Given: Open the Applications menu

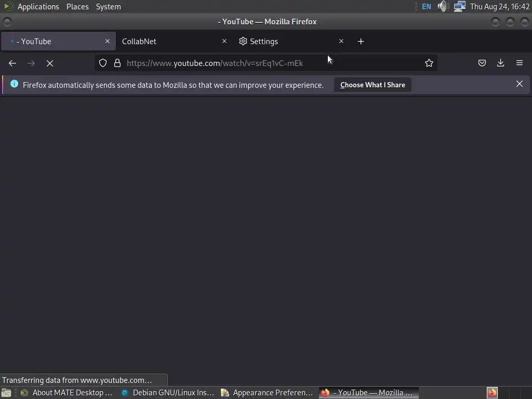Looking at the screenshot, I should [38, 6].
